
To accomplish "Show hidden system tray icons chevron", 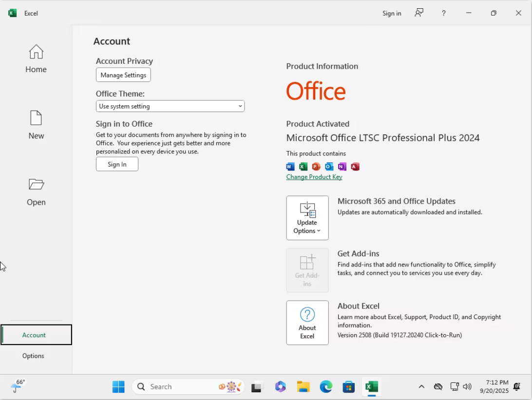I will 421,386.
